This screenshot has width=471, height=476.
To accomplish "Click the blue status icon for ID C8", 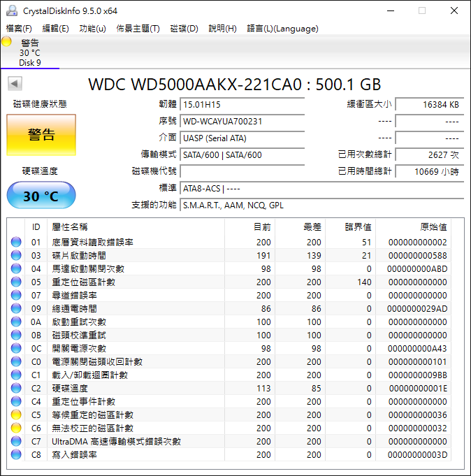I will coord(16,454).
